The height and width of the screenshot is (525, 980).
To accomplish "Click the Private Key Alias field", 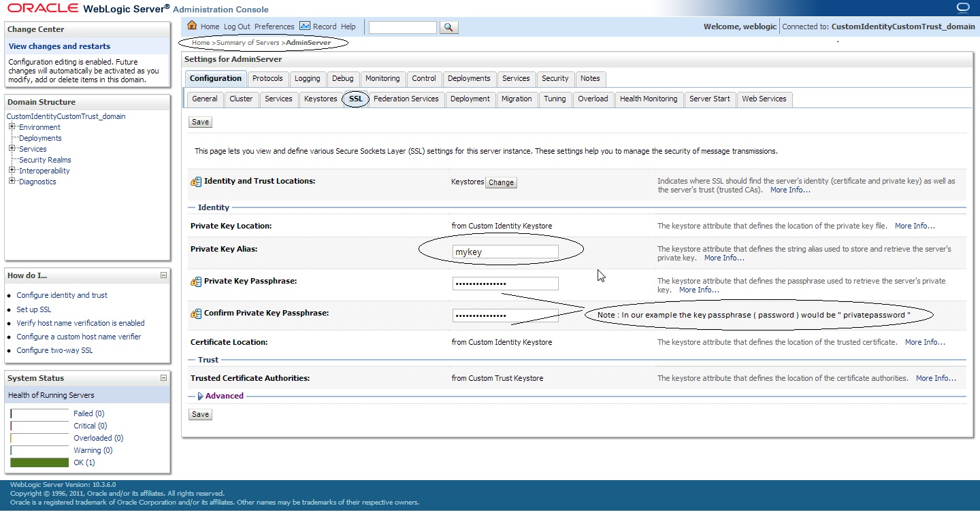I will [505, 252].
